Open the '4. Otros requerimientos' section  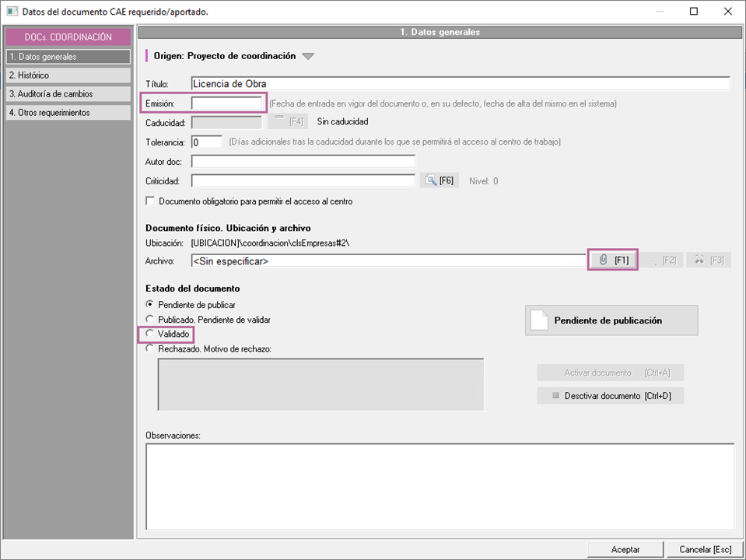[x=68, y=112]
